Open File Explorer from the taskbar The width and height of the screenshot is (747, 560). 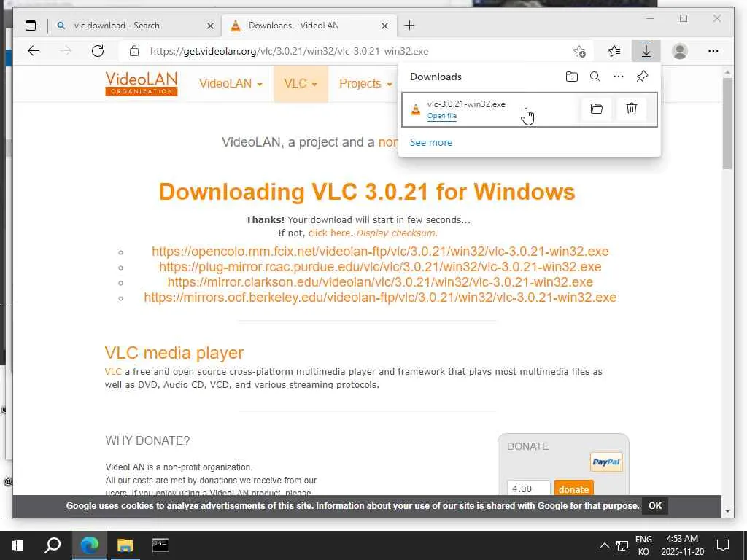(125, 545)
